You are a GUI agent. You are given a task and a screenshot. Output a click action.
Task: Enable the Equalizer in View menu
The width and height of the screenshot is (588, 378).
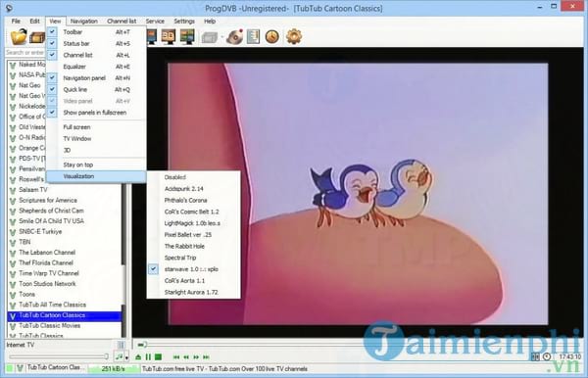coord(96,67)
